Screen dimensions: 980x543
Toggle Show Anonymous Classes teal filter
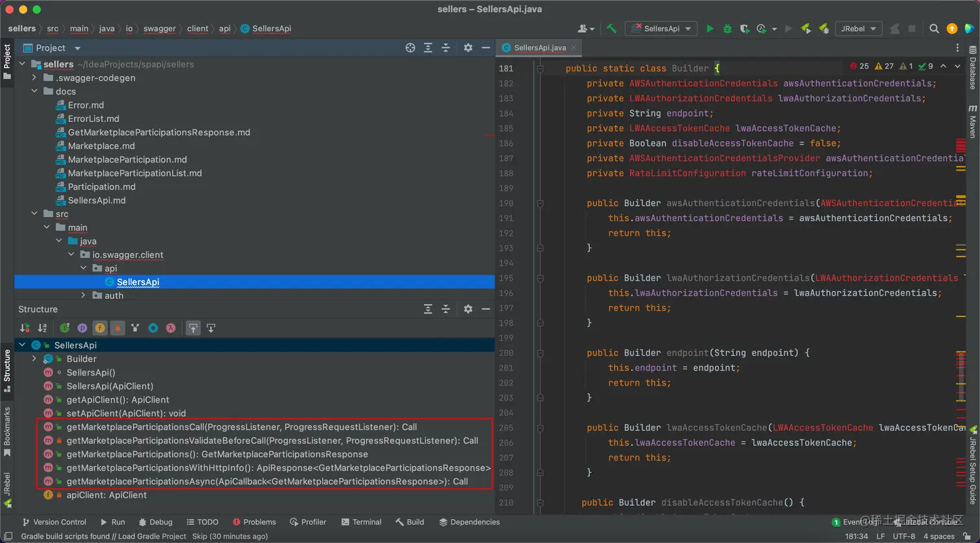pos(153,328)
